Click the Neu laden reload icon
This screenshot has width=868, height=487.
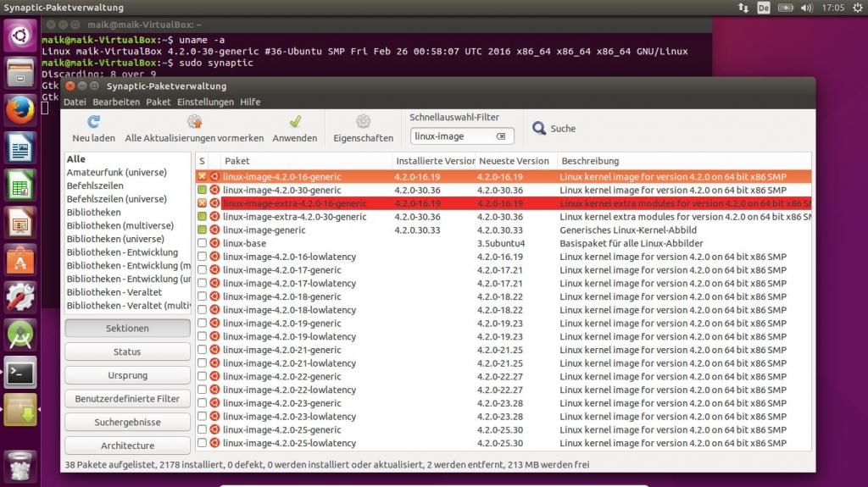93,122
